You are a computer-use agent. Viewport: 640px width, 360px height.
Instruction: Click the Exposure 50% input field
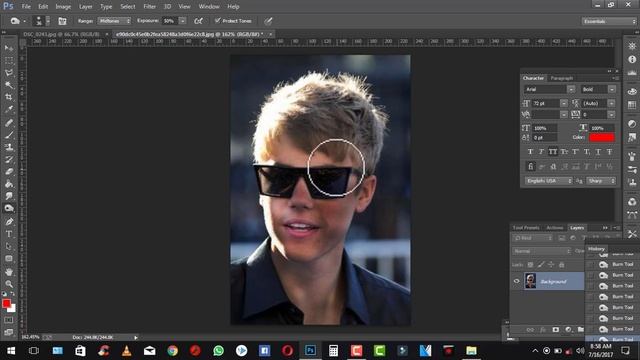(170, 21)
